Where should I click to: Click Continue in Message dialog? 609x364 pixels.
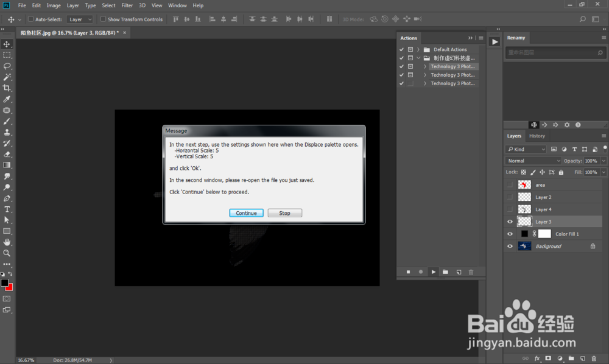(246, 213)
